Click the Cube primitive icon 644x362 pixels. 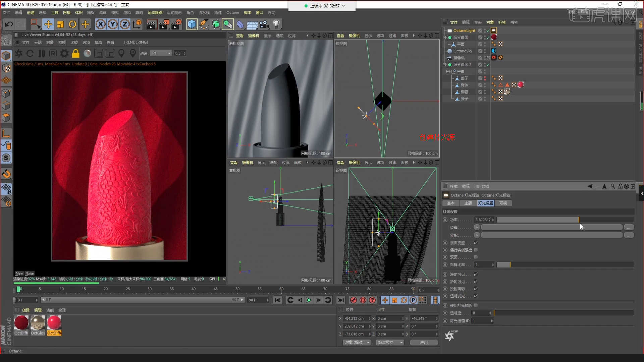pyautogui.click(x=192, y=24)
